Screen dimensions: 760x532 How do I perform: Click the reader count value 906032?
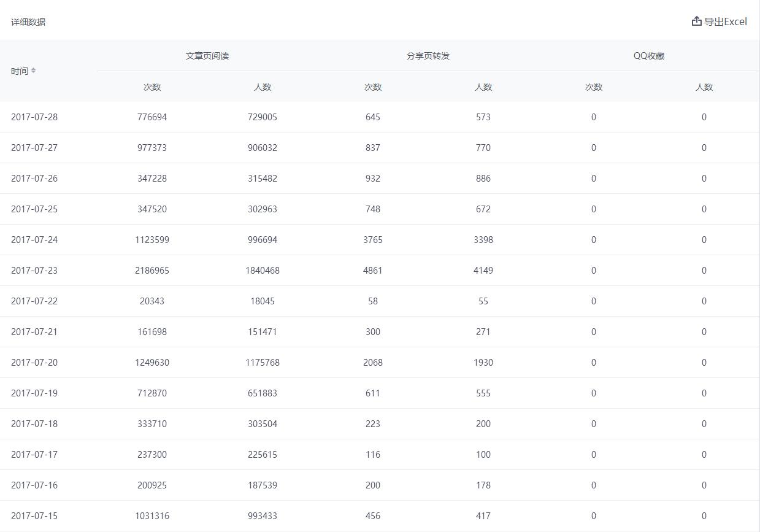(x=263, y=148)
